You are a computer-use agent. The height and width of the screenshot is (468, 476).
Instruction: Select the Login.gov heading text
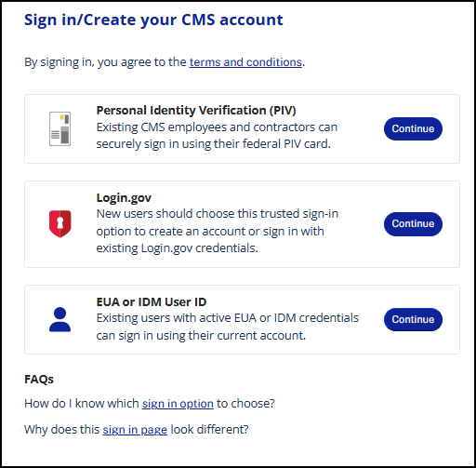click(124, 198)
